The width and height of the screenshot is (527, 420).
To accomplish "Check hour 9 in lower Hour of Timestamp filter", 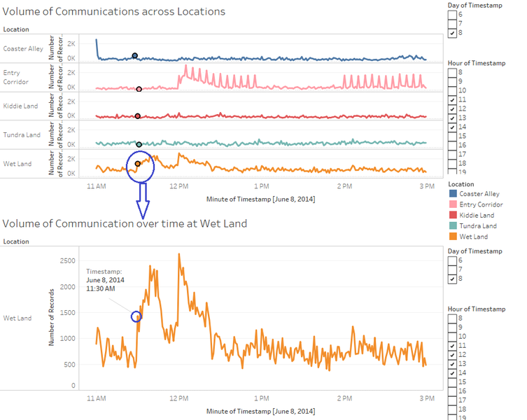I will click(x=452, y=327).
